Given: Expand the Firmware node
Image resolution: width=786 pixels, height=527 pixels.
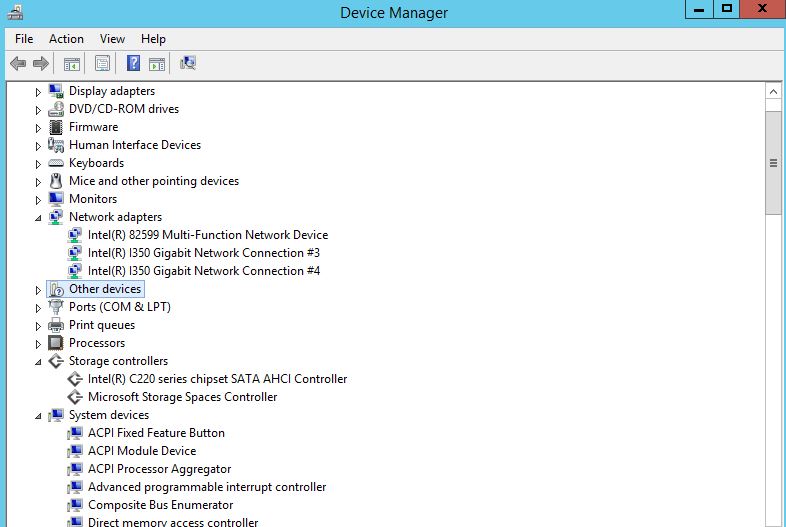Looking at the screenshot, I should [x=38, y=128].
